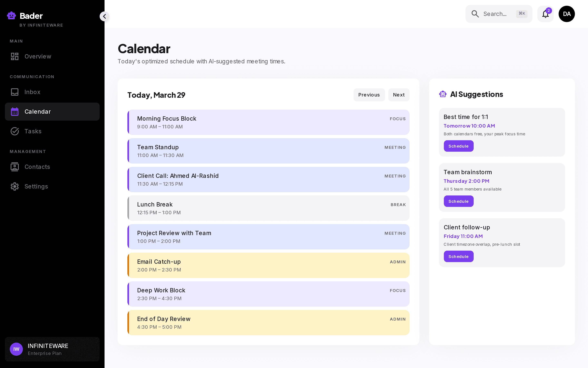Screen dimensions: 588x368
Task: Select the Lunch Break event
Action: [x=268, y=208]
